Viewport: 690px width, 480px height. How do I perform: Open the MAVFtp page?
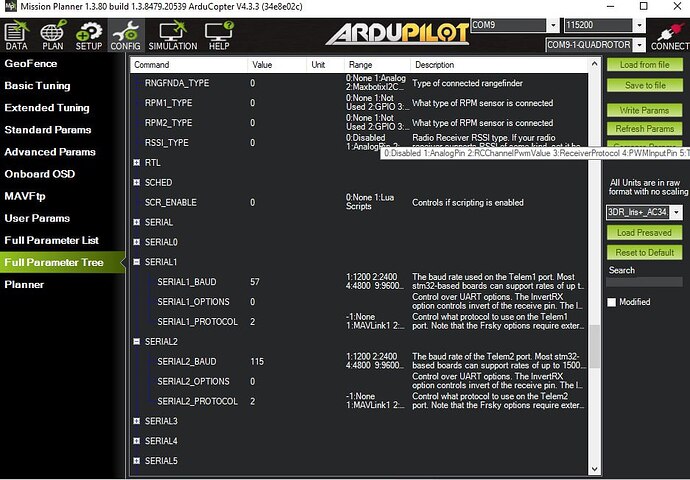[25, 196]
